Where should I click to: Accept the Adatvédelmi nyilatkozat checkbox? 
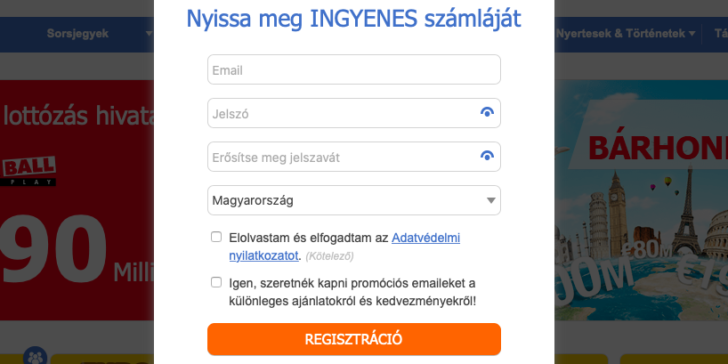pos(216,237)
